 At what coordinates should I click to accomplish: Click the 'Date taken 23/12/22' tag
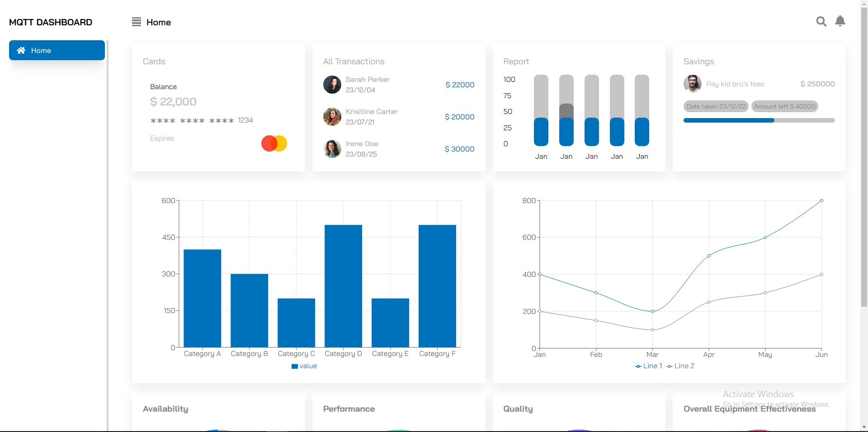point(716,106)
